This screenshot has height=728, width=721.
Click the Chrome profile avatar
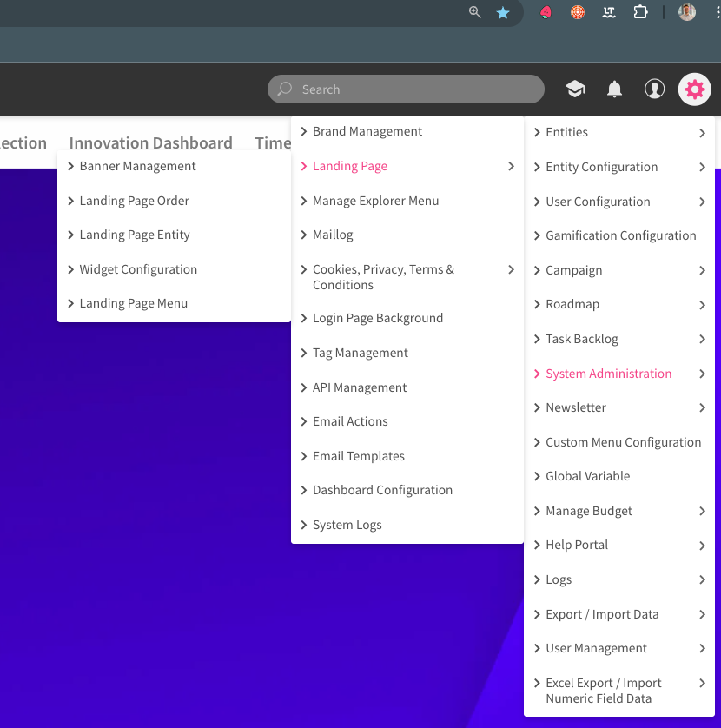pos(687,12)
